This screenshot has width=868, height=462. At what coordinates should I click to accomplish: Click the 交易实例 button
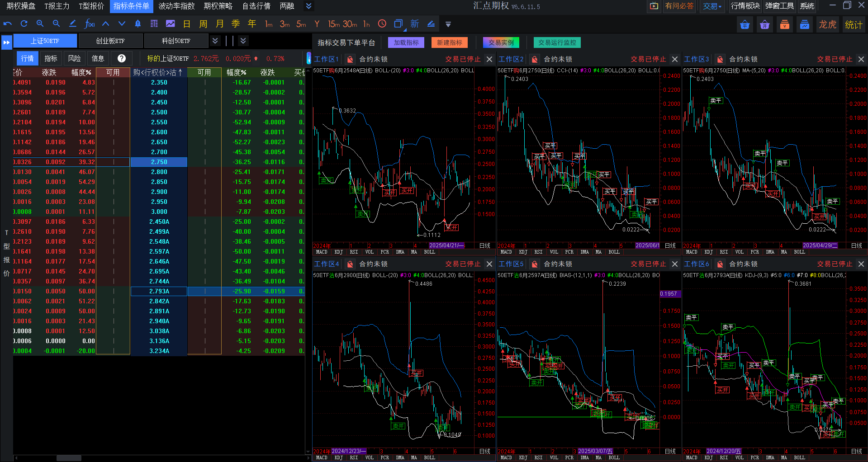point(501,42)
